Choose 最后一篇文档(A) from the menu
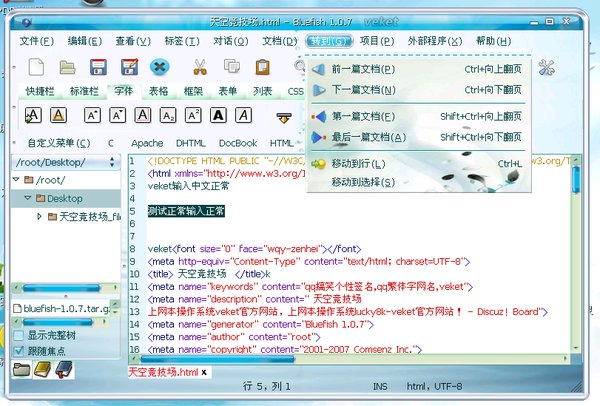Image resolution: width=600 pixels, height=406 pixels. point(418,137)
